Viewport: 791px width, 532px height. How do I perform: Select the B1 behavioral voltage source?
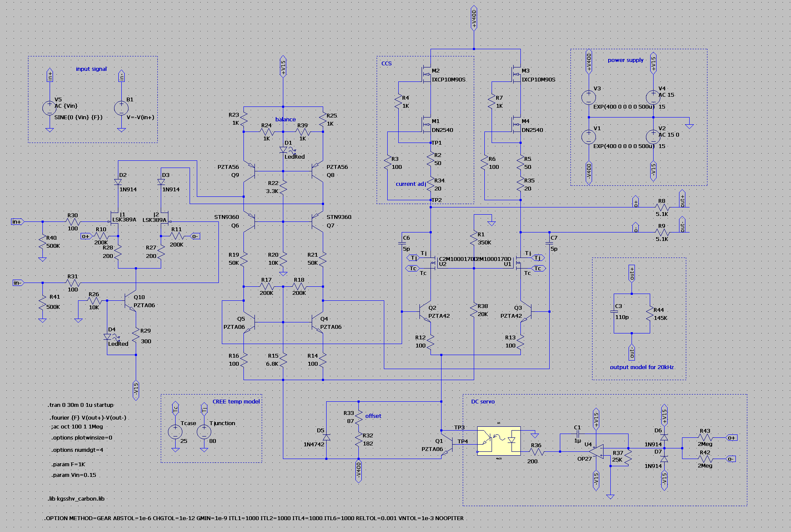click(121, 108)
